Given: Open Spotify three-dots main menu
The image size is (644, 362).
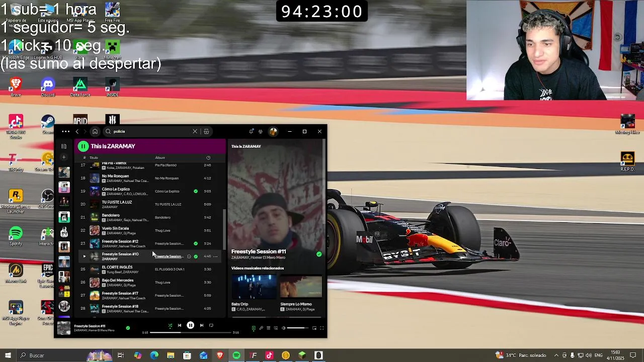Looking at the screenshot, I should (65, 131).
